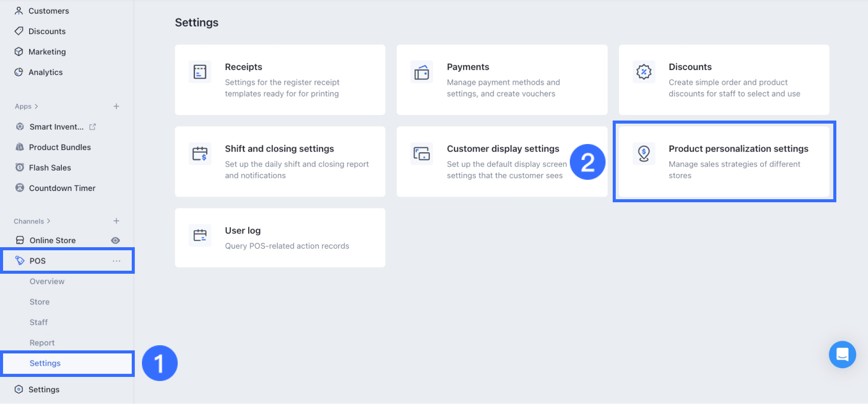Open Payments settings card title
Image resolution: width=868 pixels, height=404 pixels.
pyautogui.click(x=468, y=67)
